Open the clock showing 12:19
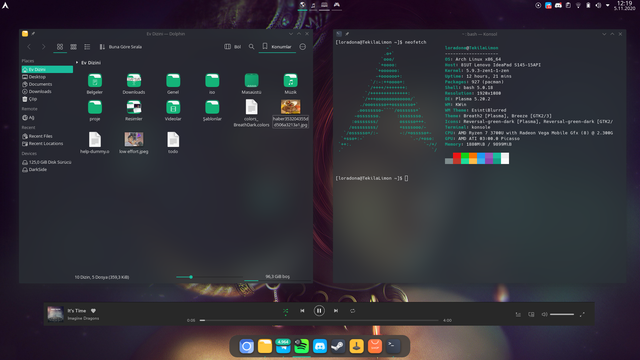The width and height of the screenshot is (640, 360). point(625,5)
